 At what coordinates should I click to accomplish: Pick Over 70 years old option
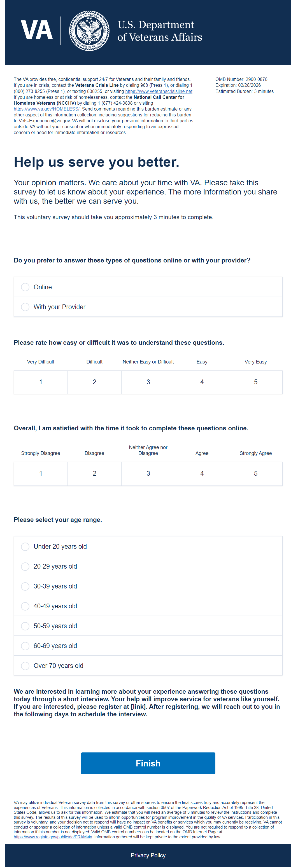coord(25,666)
